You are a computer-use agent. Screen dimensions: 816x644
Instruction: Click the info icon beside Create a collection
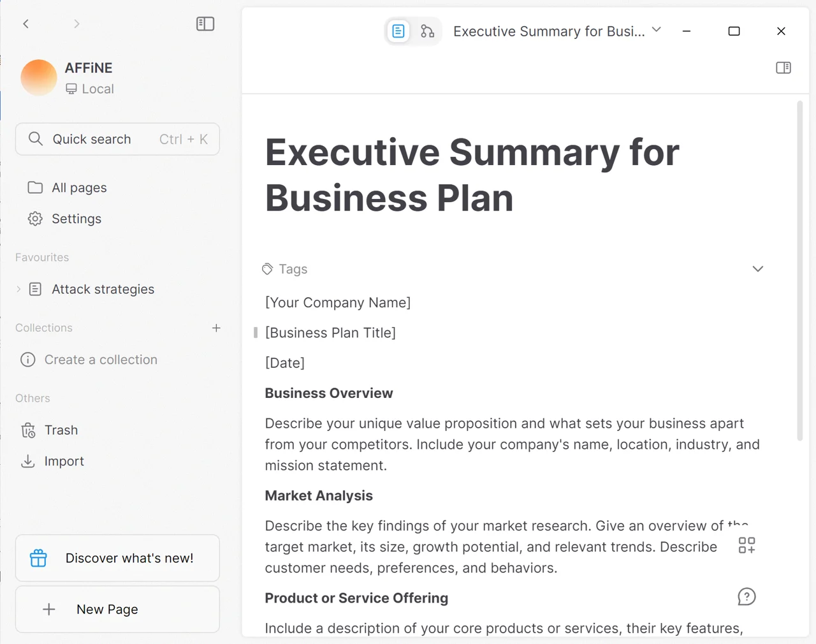[28, 360]
